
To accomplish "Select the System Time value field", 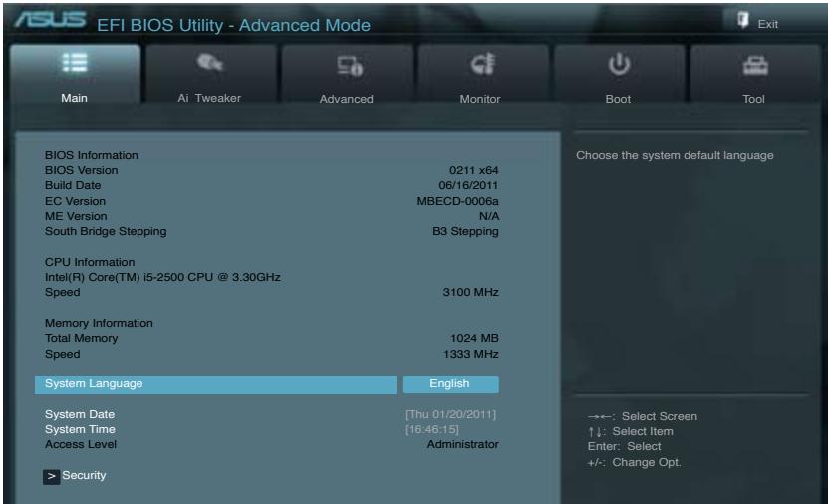I will tap(432, 429).
